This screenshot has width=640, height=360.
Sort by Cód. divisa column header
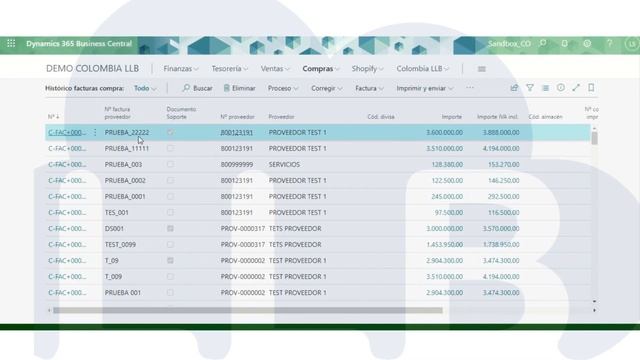pos(381,117)
